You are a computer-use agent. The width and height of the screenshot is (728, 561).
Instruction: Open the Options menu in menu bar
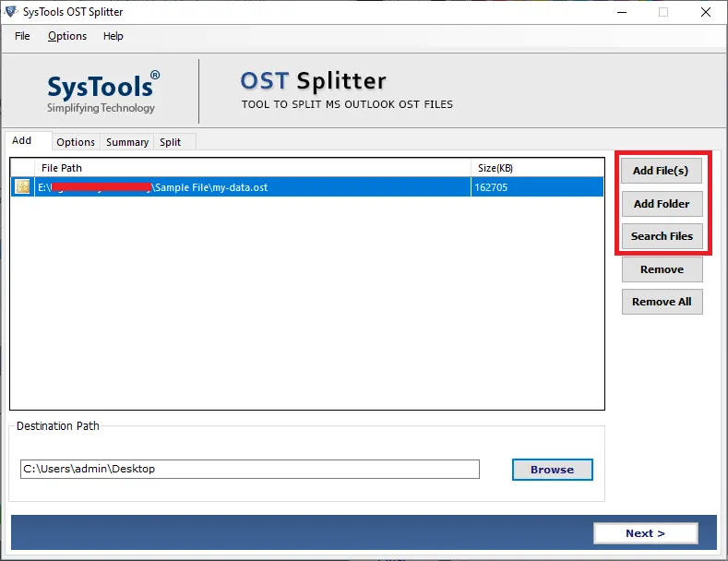pyautogui.click(x=67, y=36)
